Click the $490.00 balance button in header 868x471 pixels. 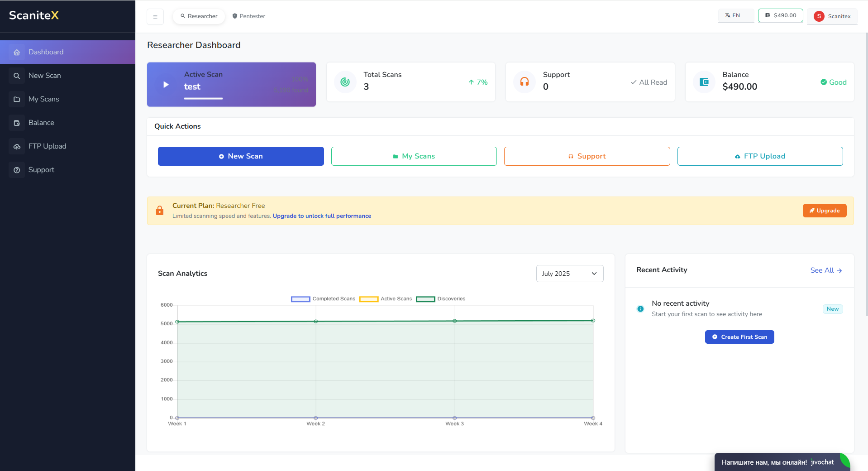coord(781,15)
